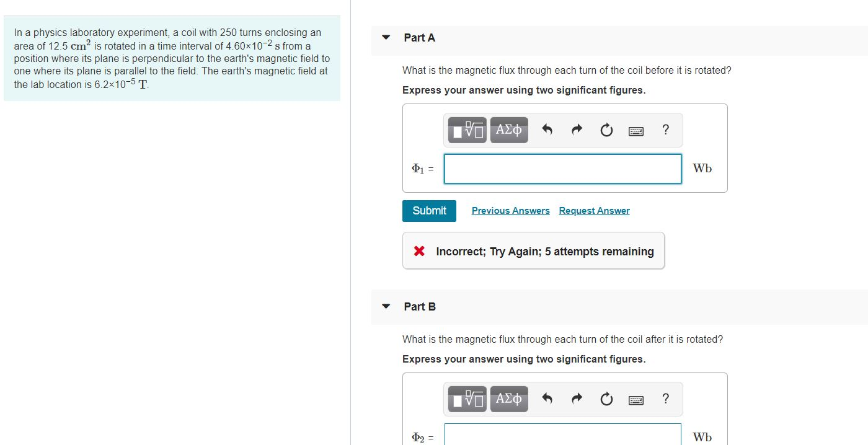
Task: Click undo arrow in Part B toolbar
Action: [547, 399]
